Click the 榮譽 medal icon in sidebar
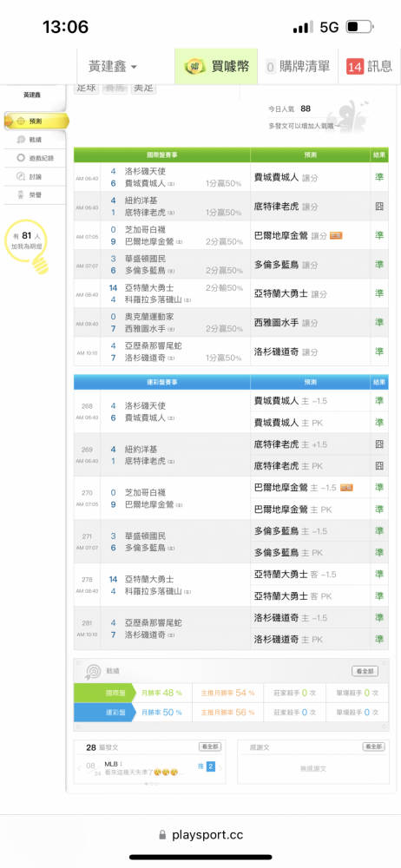The height and width of the screenshot is (868, 401). coord(21,194)
